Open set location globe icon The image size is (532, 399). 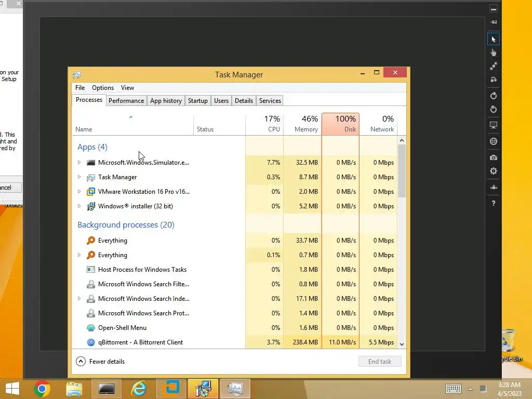click(x=494, y=141)
